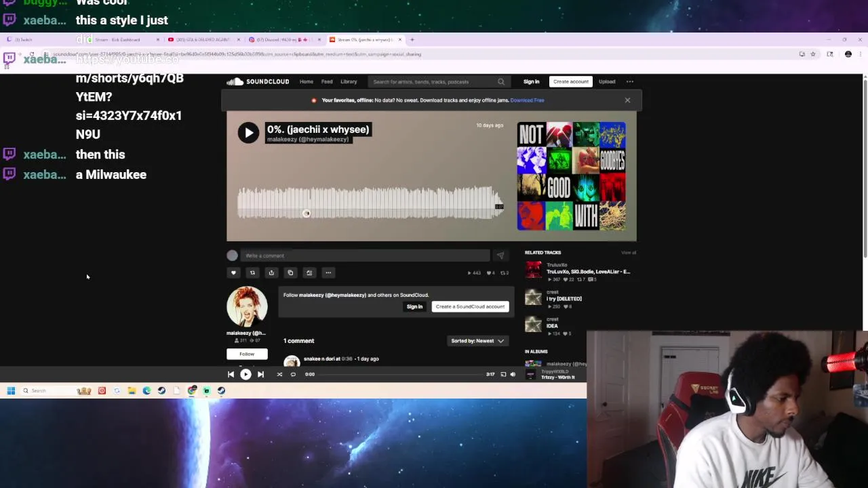The height and width of the screenshot is (488, 868).
Task: Open the Home tab in SoundCloud
Action: [307, 81]
